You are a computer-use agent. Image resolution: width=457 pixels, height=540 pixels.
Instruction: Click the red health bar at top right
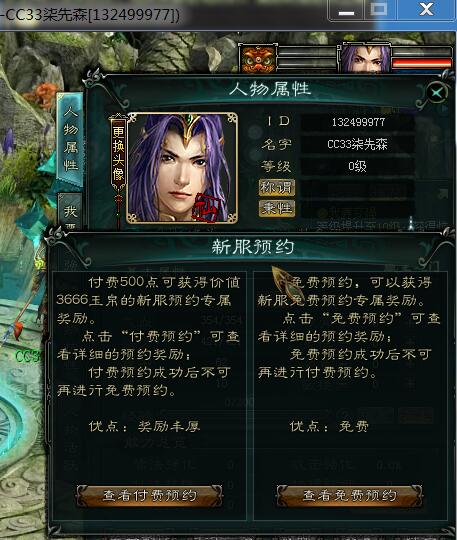[422, 63]
